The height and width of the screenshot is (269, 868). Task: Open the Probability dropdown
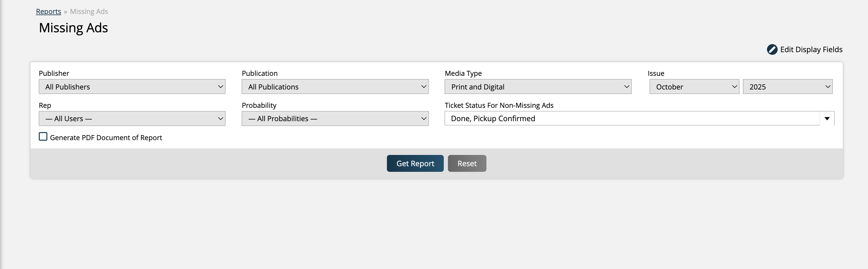pos(334,119)
